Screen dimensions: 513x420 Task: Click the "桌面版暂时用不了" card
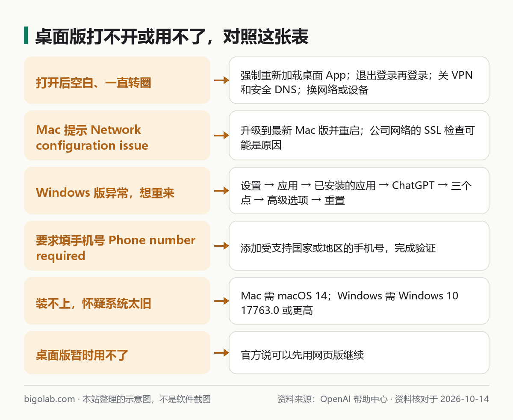pyautogui.click(x=117, y=352)
